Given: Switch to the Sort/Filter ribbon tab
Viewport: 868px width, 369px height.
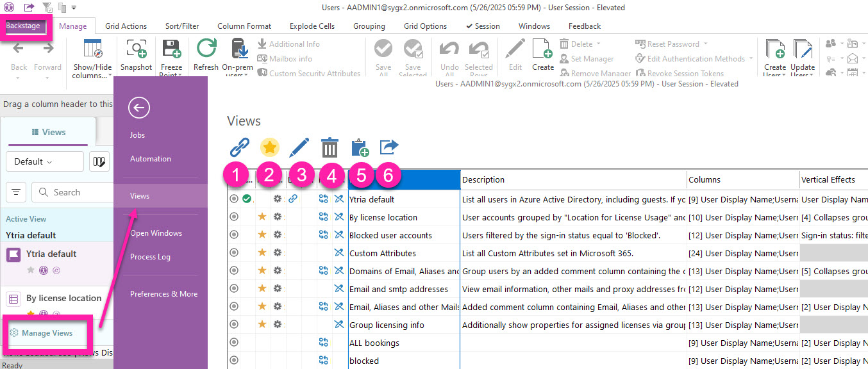Looking at the screenshot, I should [181, 26].
